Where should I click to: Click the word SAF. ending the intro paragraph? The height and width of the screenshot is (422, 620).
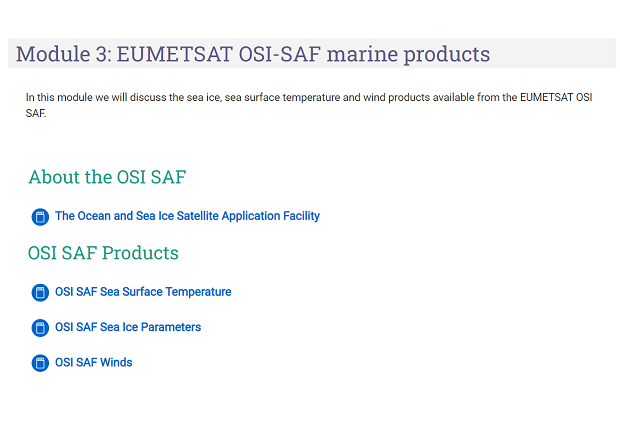[x=36, y=114]
